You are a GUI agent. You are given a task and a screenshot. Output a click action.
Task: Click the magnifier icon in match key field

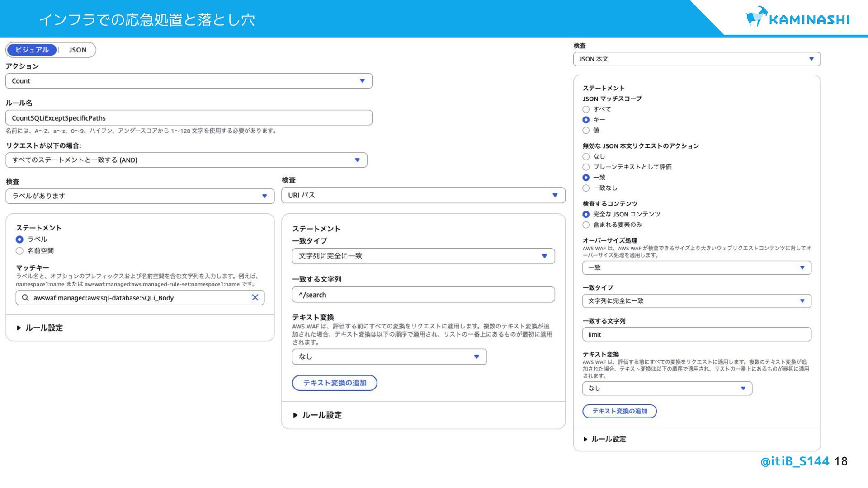coord(25,297)
